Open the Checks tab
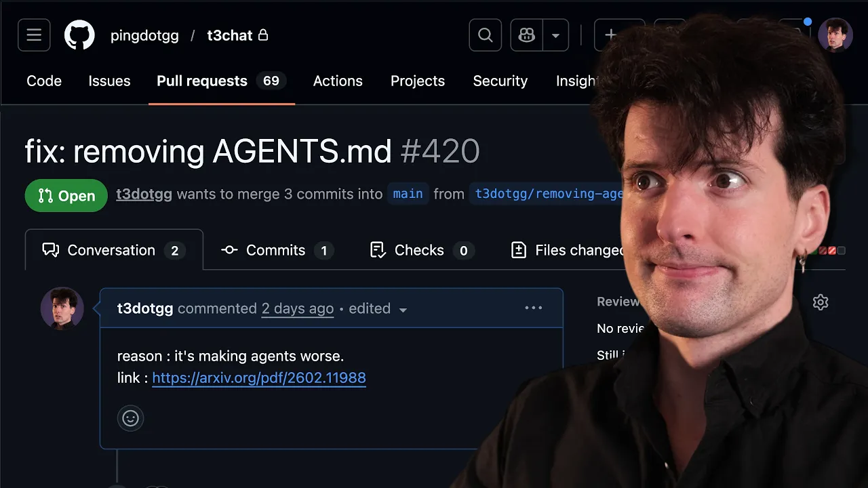868x488 pixels. (x=419, y=250)
